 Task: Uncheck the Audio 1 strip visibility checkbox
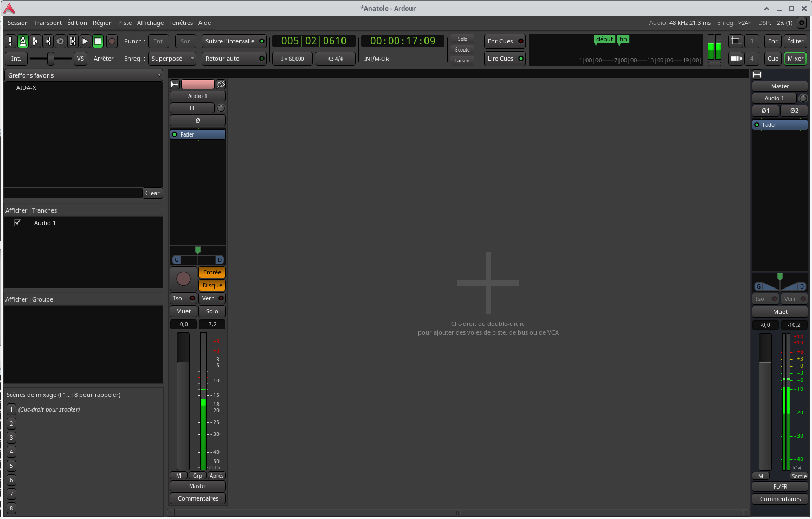[17, 223]
